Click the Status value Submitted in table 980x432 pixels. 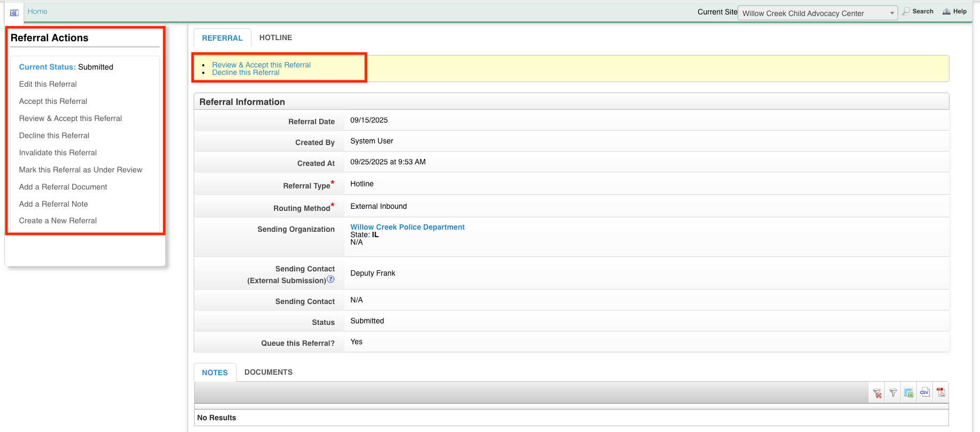[367, 321]
